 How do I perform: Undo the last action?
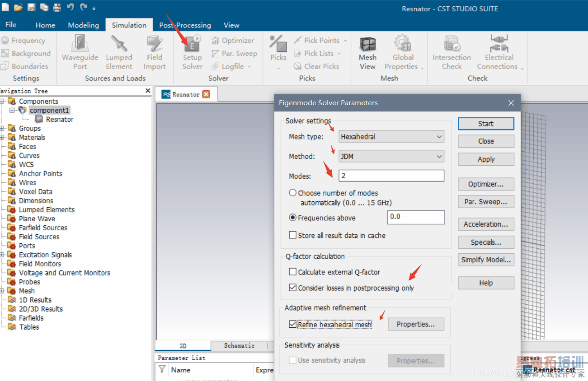[x=70, y=7]
